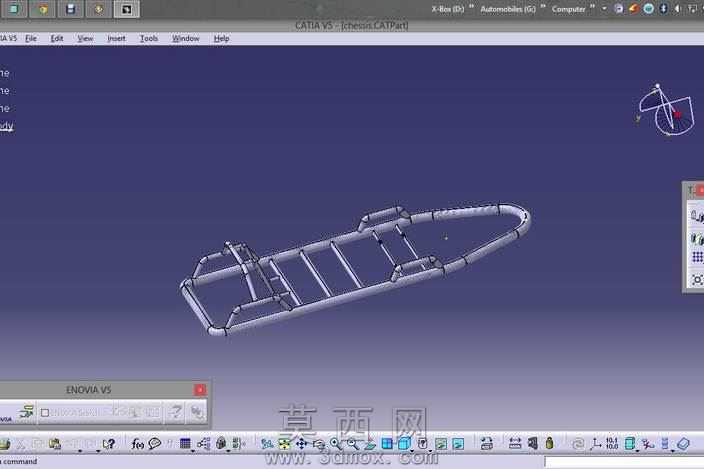Expand the render style dropdown arrow
This screenshot has width=704, height=469.
click(430, 450)
